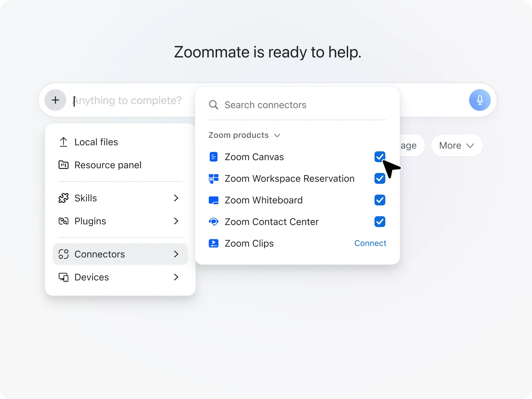Click the 'Zoom Canvas' label
Screen dimensions: 532x399
[x=254, y=157]
